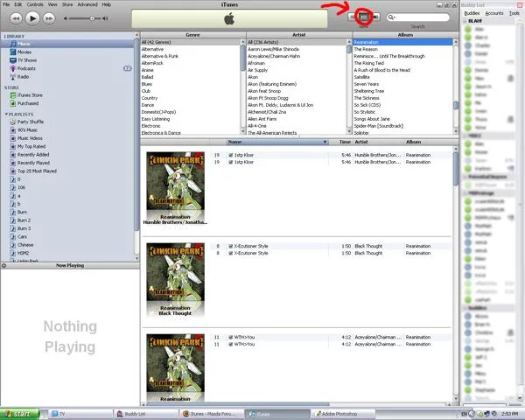
Task: Click the Name column sort arrow
Action: pyautogui.click(x=325, y=141)
